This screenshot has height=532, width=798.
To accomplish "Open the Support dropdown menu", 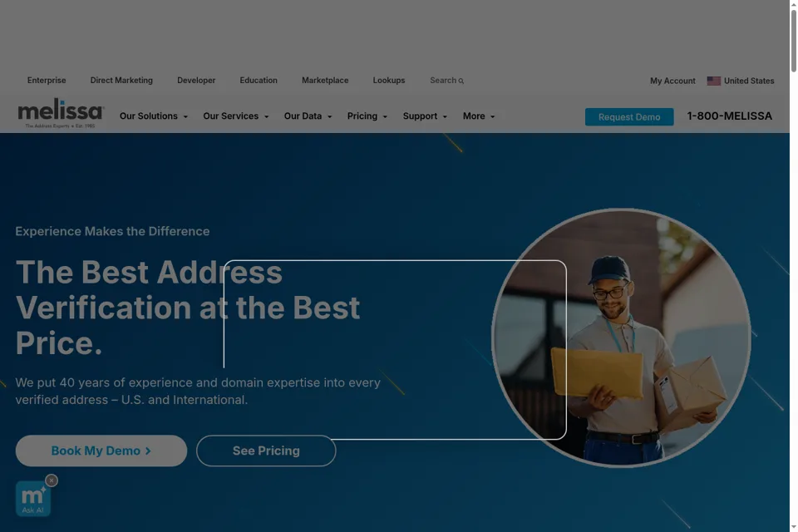I will click(x=425, y=116).
